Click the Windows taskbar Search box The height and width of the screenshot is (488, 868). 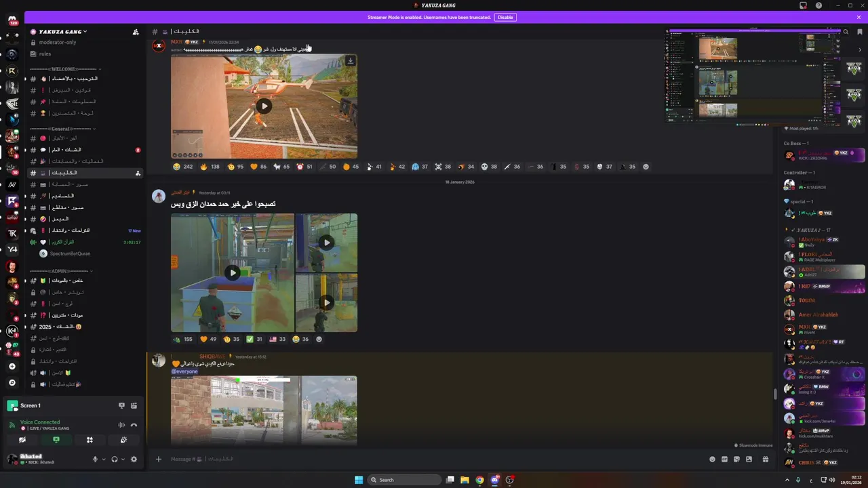click(x=404, y=480)
